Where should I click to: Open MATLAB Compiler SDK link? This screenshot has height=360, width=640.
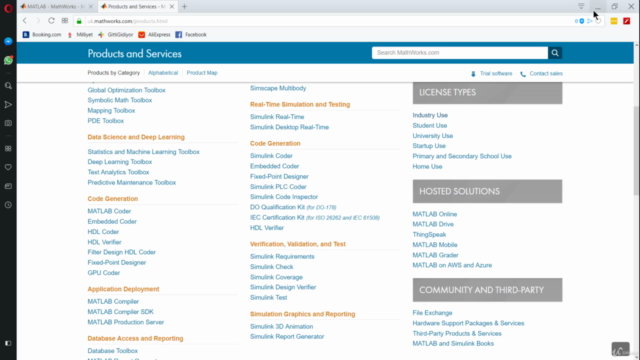click(x=120, y=312)
